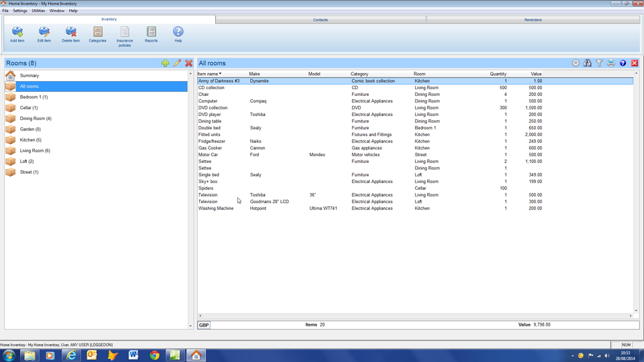Select the CD collection row
644x362 pixels.
tap(415, 87)
